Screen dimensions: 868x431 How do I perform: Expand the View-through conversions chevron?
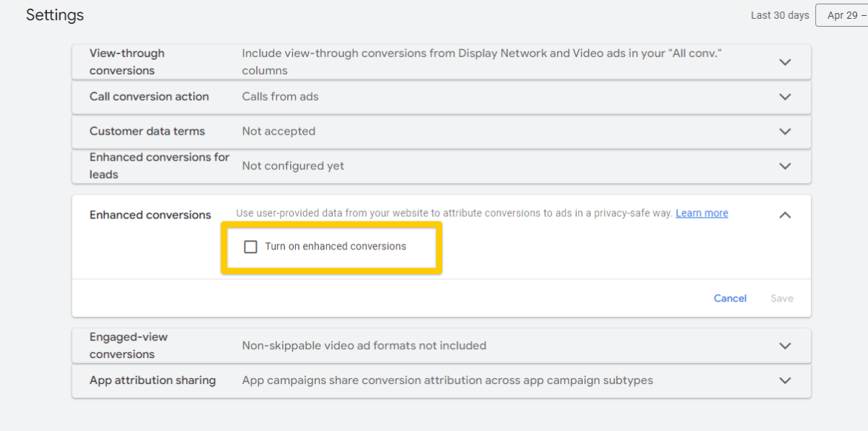click(785, 62)
